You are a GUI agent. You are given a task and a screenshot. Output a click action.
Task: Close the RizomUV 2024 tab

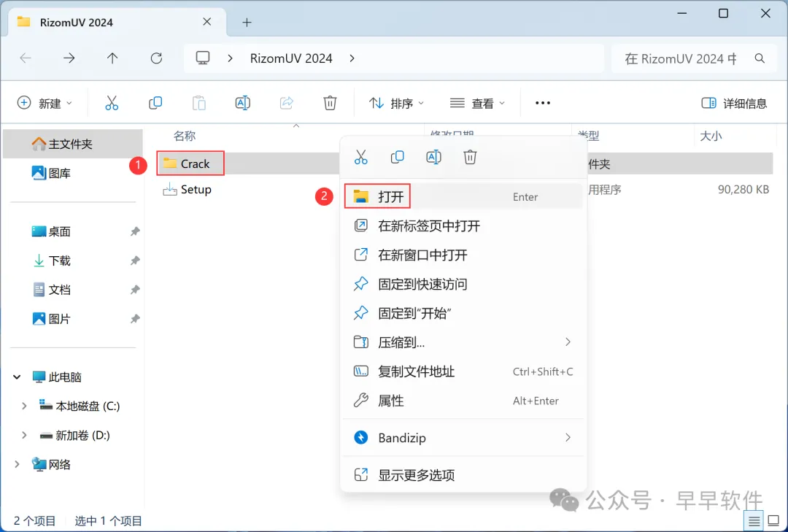(207, 22)
